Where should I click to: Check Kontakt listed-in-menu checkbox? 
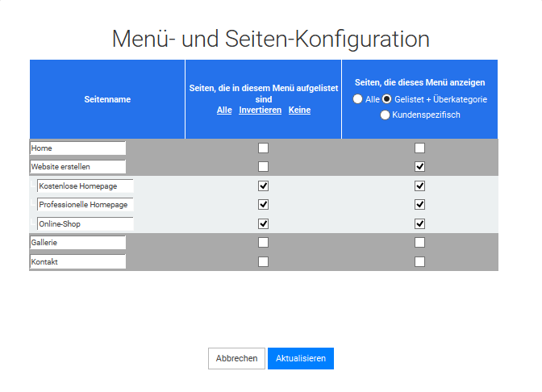click(263, 261)
